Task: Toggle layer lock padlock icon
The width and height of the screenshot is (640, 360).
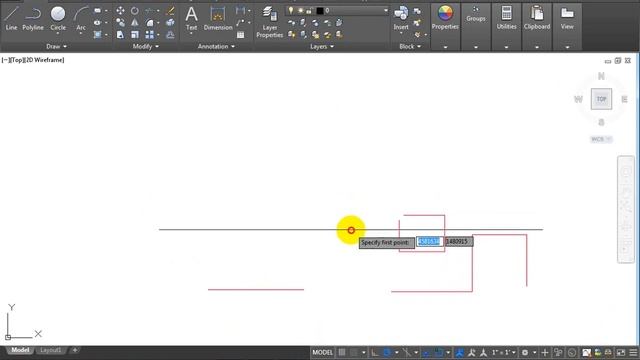Action: tap(309, 11)
